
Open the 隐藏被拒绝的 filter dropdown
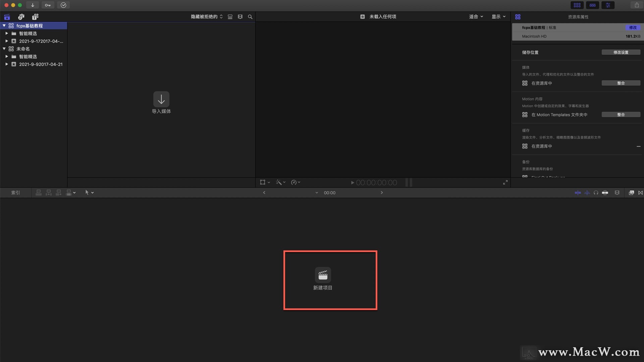tap(207, 17)
